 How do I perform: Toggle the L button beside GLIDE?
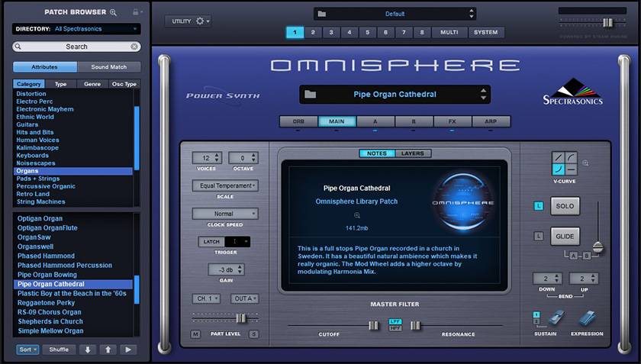[x=539, y=236]
